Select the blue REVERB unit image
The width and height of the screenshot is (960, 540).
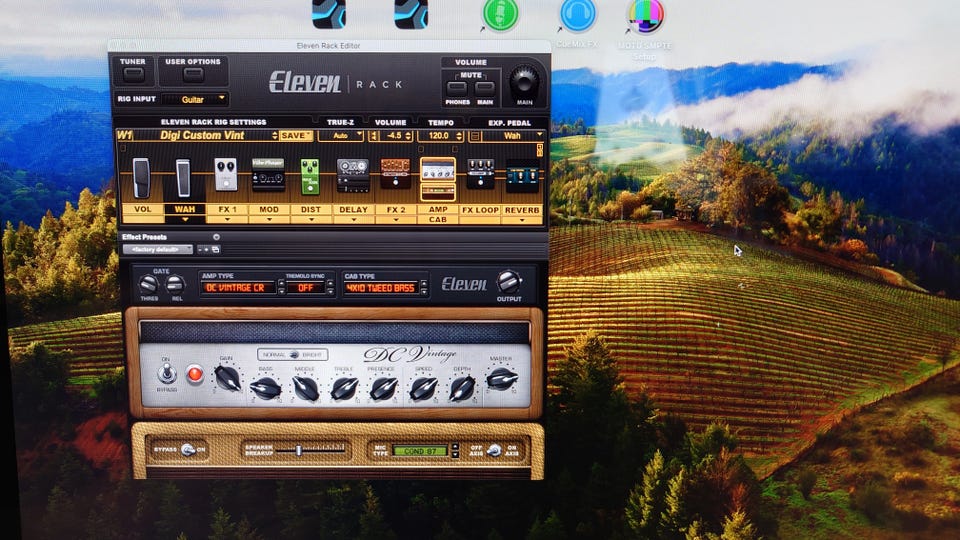click(522, 177)
